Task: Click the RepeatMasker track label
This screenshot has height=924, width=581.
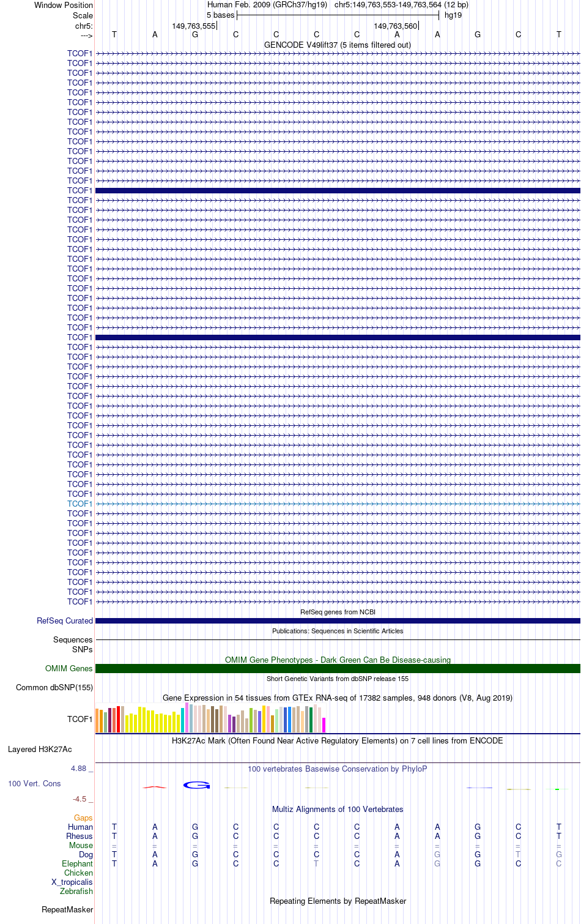Action: (x=67, y=909)
